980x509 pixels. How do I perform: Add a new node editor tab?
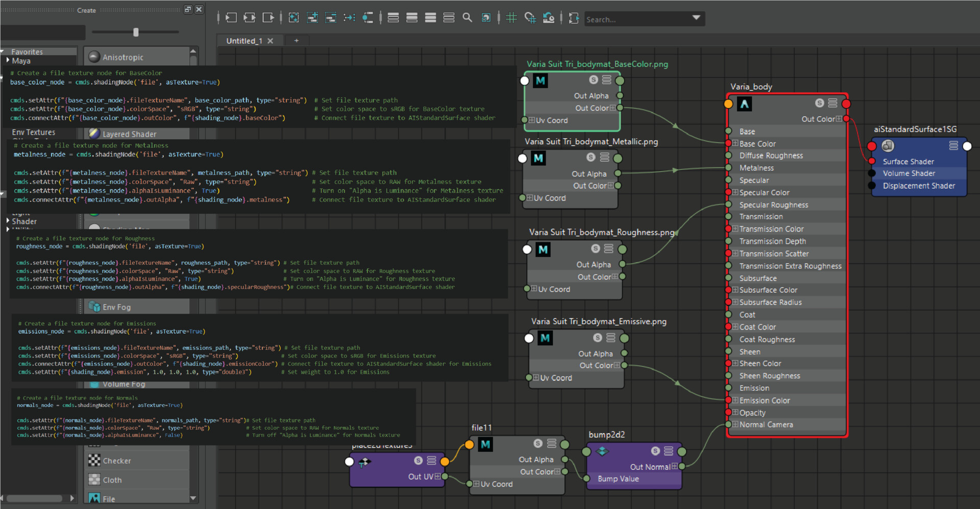pyautogui.click(x=296, y=41)
